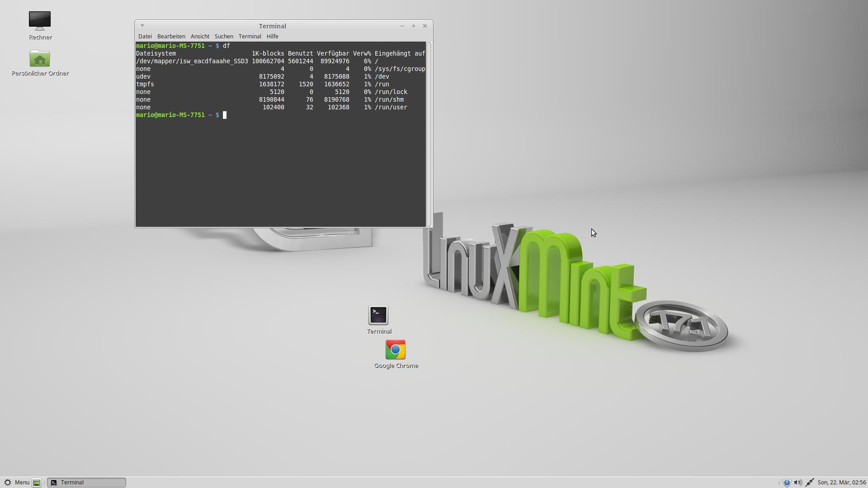Click the '/run/lock' mount point text
The height and width of the screenshot is (488, 868).
[x=391, y=92]
